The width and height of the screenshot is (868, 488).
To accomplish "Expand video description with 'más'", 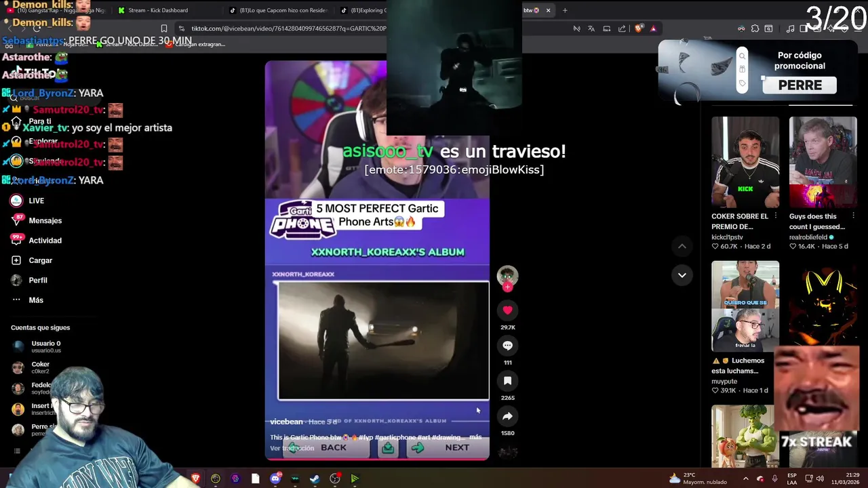I will [475, 437].
